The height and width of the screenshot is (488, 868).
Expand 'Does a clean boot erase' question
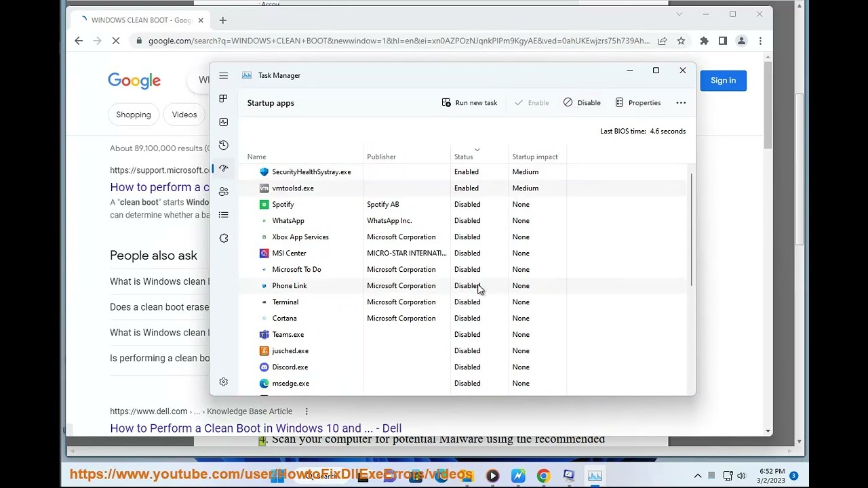pyautogui.click(x=159, y=307)
